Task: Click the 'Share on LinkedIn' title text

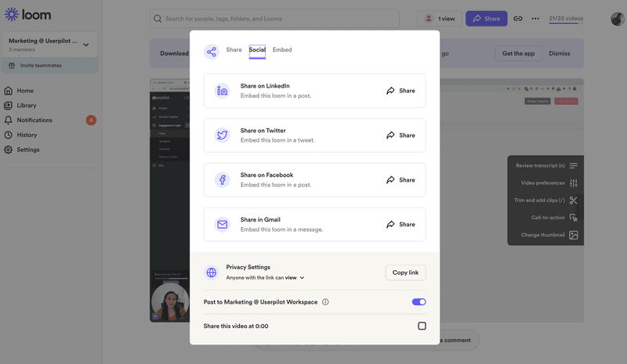Action: (x=265, y=86)
